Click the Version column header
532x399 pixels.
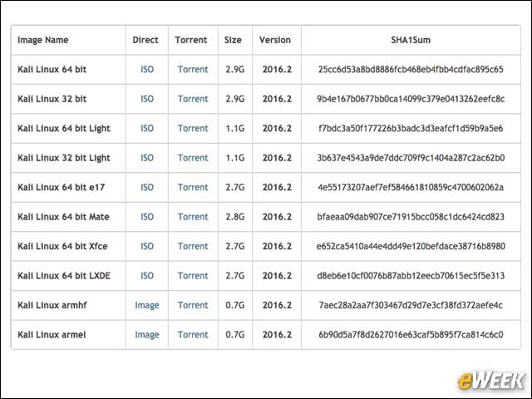275,40
